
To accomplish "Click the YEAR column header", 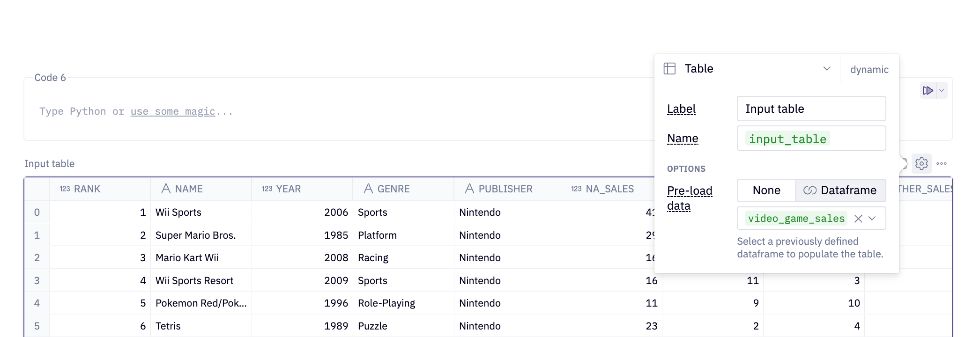I will click(x=288, y=189).
